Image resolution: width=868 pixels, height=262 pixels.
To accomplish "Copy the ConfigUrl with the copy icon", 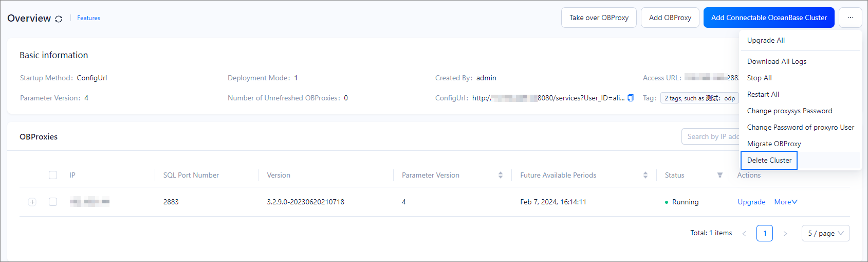I will pyautogui.click(x=631, y=98).
